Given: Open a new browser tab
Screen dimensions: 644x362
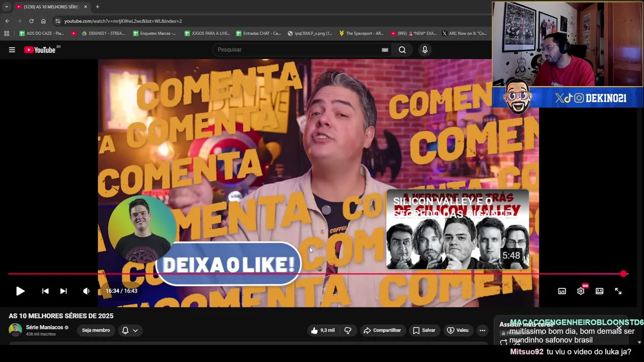Looking at the screenshot, I should (97, 7).
